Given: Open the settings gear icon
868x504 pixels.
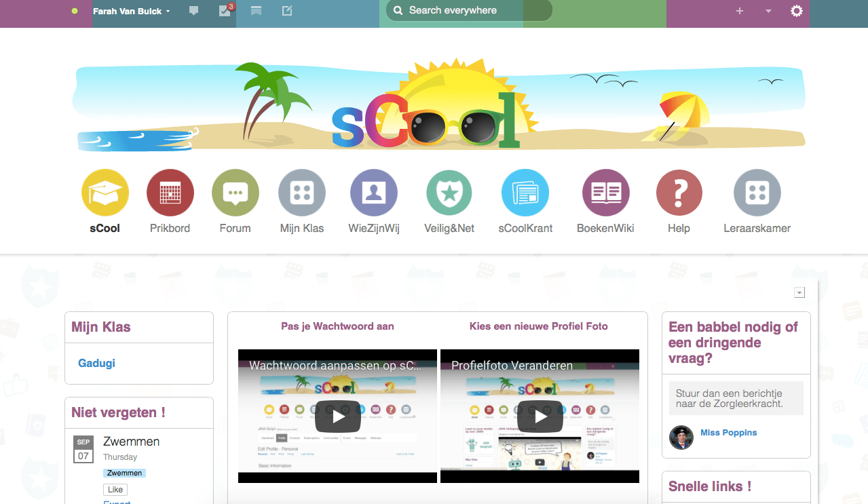Looking at the screenshot, I should [x=797, y=11].
